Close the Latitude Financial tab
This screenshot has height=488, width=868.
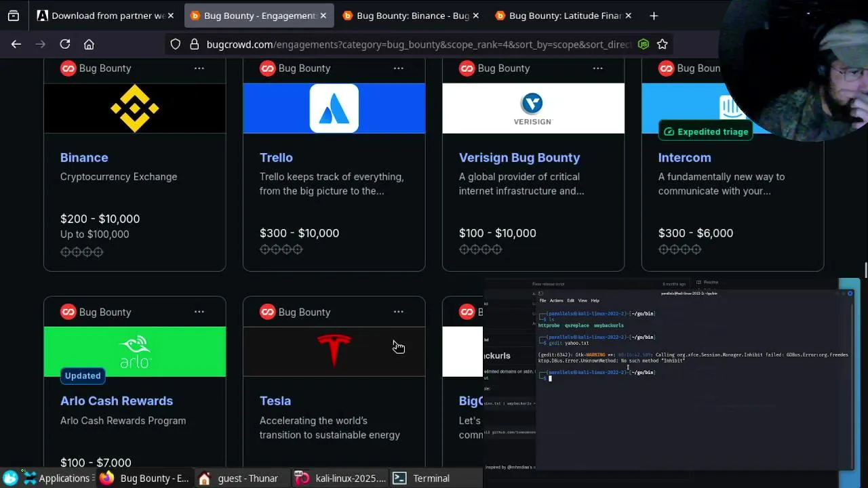[629, 16]
